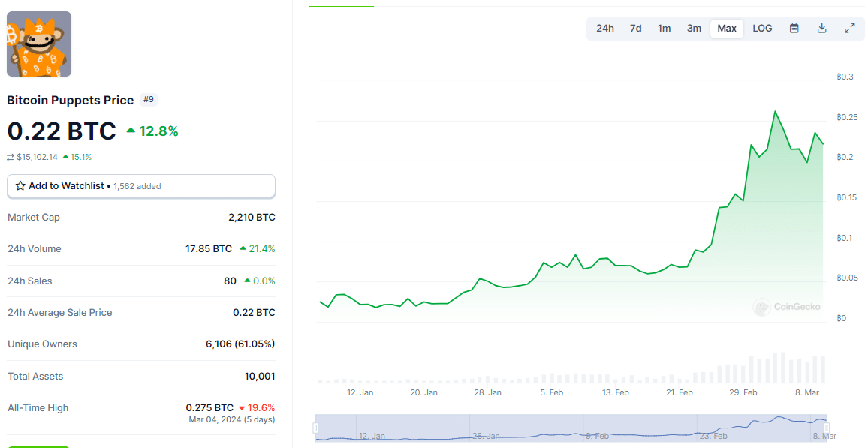The width and height of the screenshot is (868, 448).
Task: Click the Bitcoin Puppets Price heading
Action: point(71,100)
